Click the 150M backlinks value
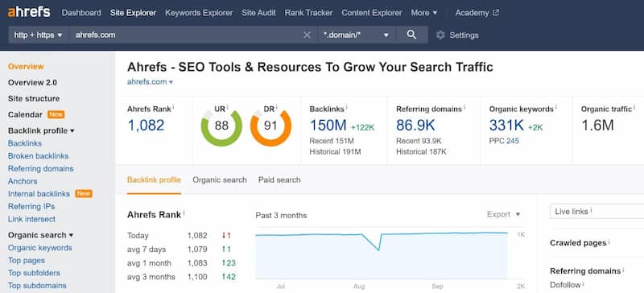The height and width of the screenshot is (293, 644). coord(328,126)
